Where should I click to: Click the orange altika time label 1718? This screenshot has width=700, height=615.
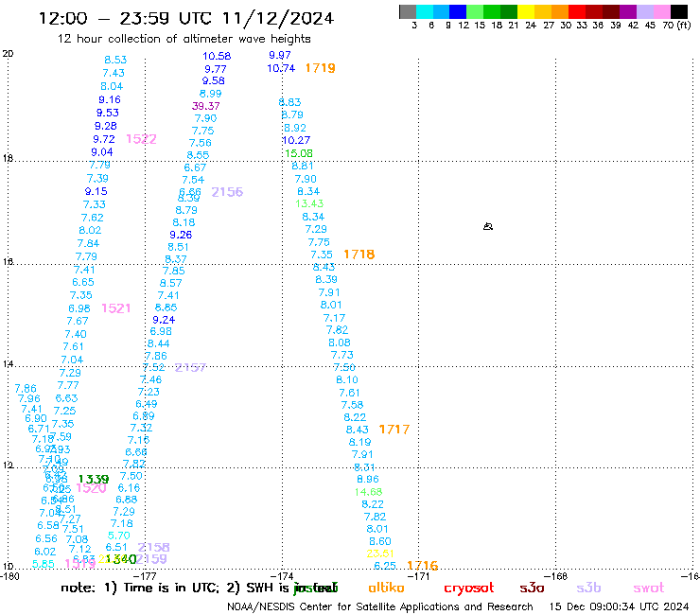[359, 255]
